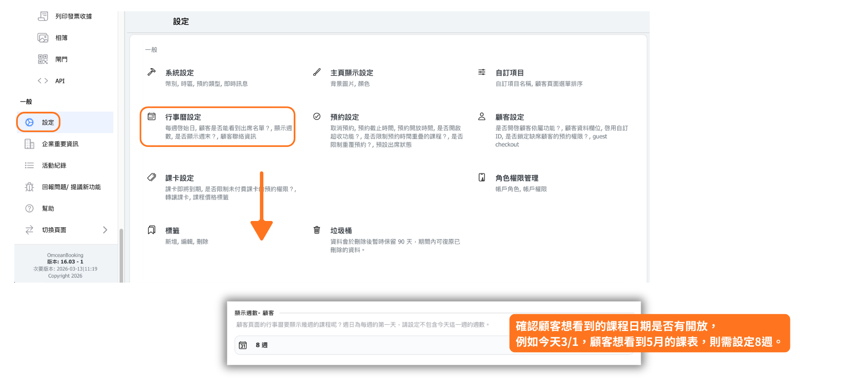Click the trash can icon for 垃圾桶
868x381 pixels.
click(x=317, y=230)
